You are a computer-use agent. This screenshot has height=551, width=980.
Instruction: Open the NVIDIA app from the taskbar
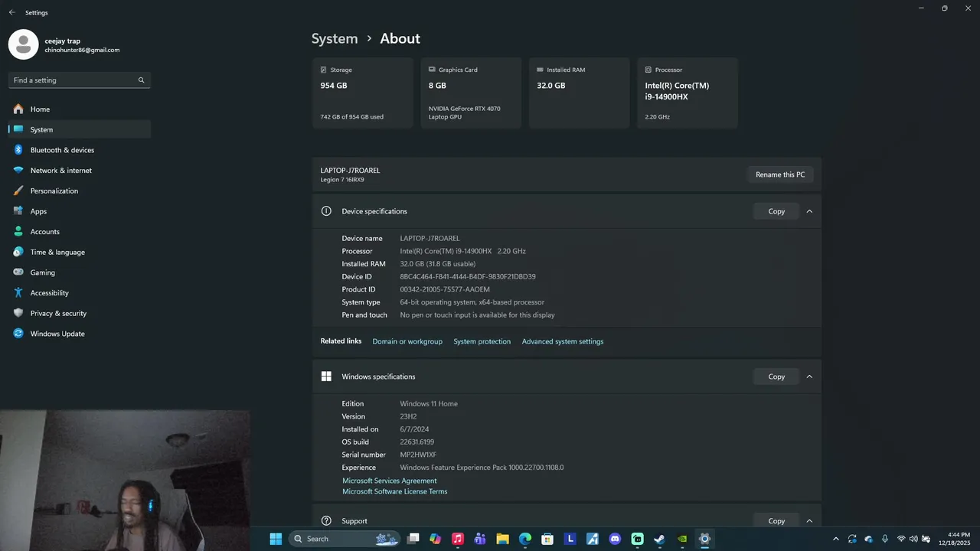click(x=682, y=539)
